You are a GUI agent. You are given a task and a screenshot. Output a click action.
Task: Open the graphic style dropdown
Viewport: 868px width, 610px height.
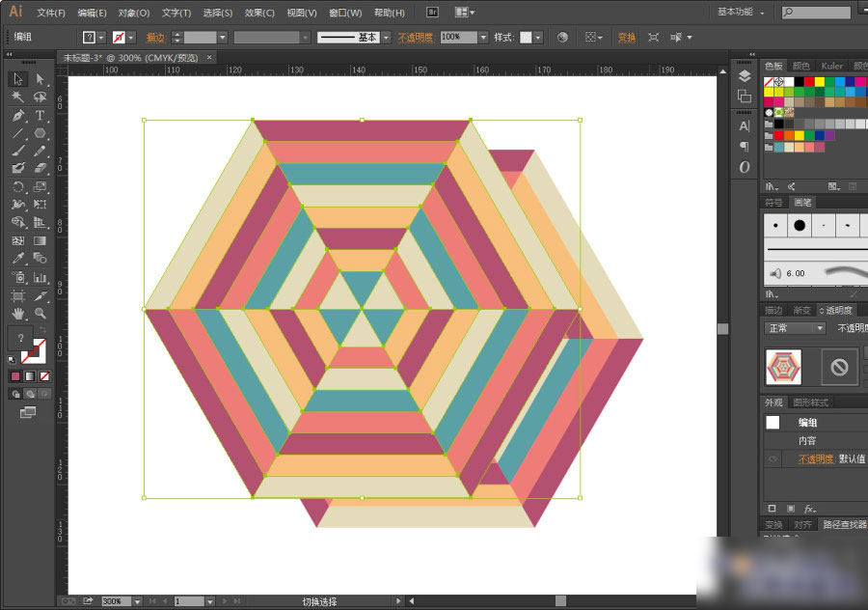pos(537,37)
